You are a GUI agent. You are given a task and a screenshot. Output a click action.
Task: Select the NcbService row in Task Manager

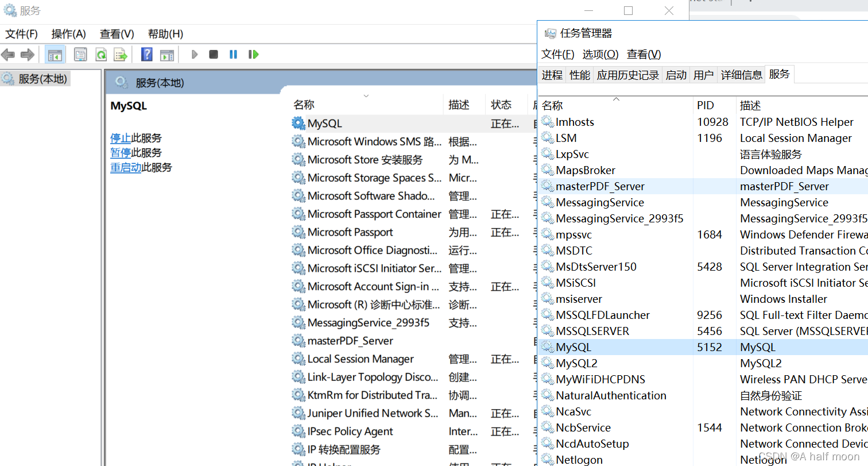[703, 428]
